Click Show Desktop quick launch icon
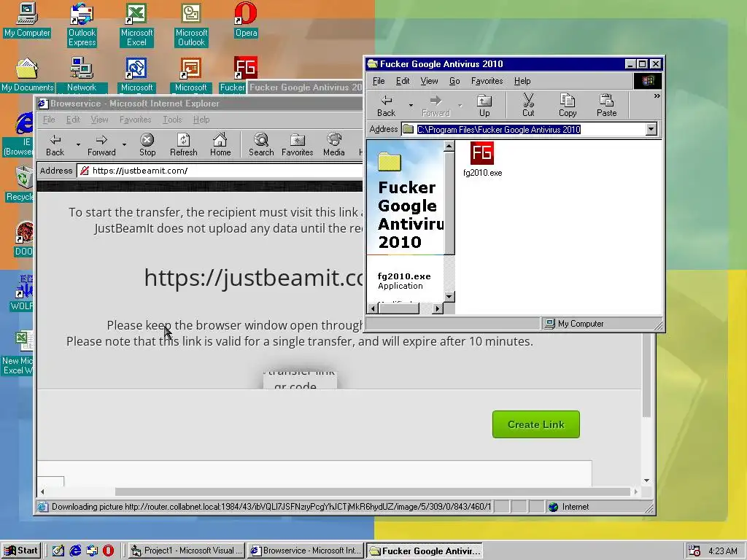 (x=58, y=551)
